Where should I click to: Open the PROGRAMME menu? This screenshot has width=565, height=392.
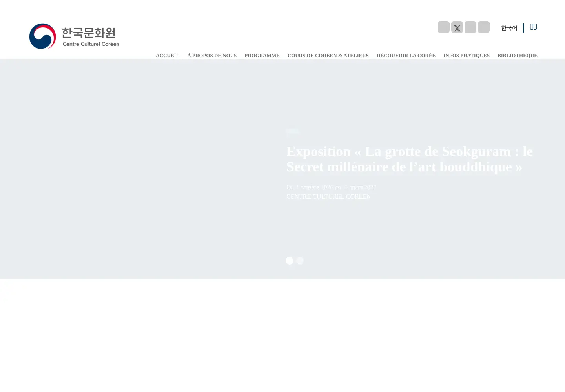click(x=262, y=56)
